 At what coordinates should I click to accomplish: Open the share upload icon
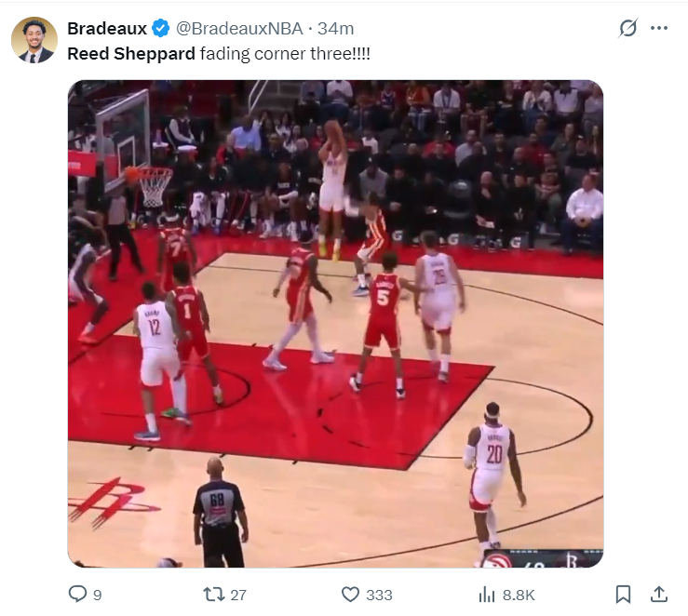click(658, 594)
